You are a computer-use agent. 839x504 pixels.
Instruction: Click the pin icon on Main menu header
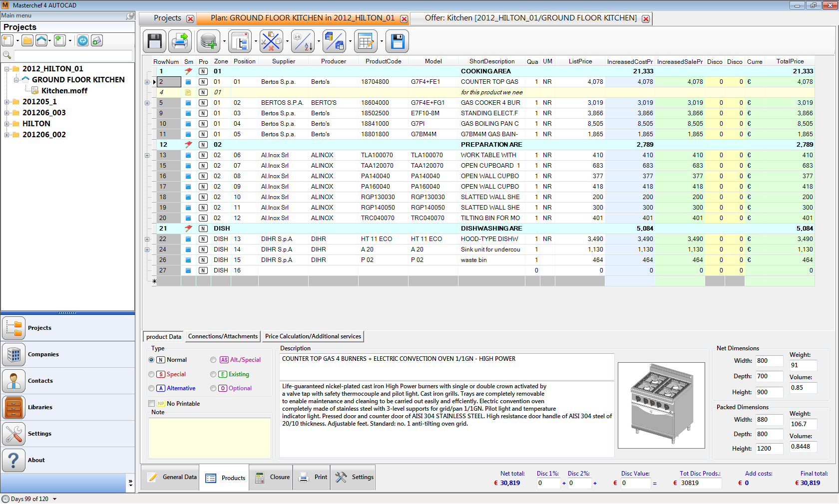click(130, 15)
